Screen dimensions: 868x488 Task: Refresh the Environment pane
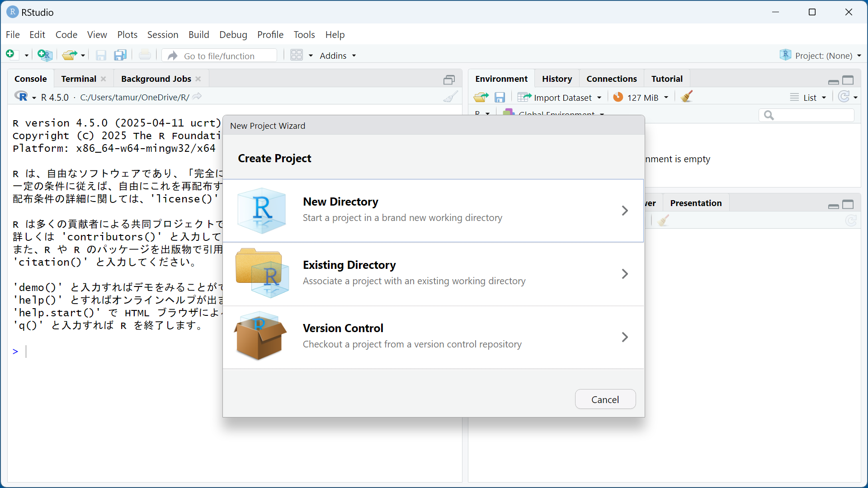point(844,97)
